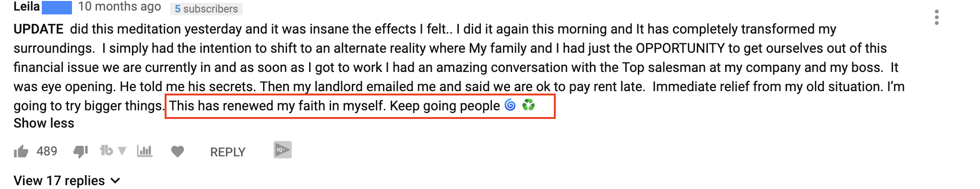The height and width of the screenshot is (189, 980).
Task: Like Leila's comment with thumbs up
Action: tap(21, 152)
